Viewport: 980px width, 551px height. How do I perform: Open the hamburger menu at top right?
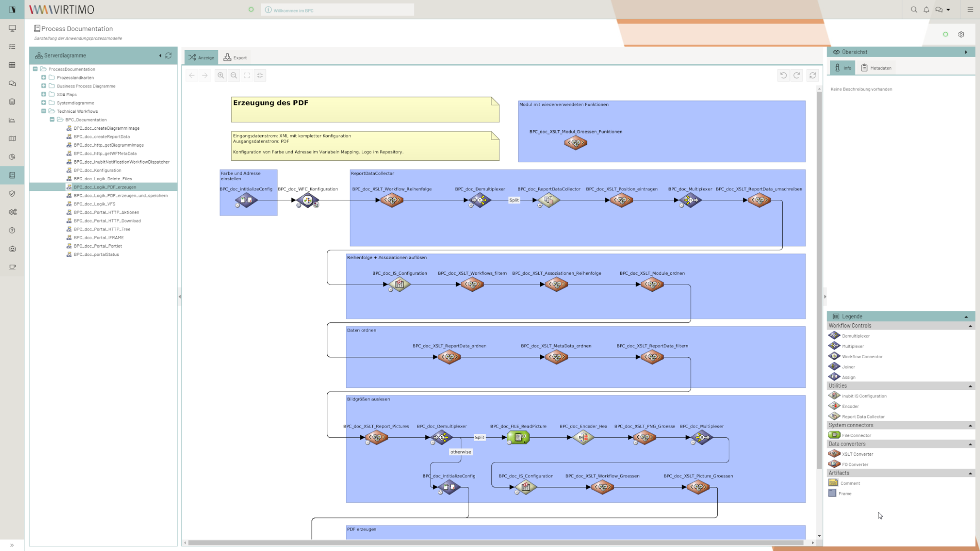970,10
